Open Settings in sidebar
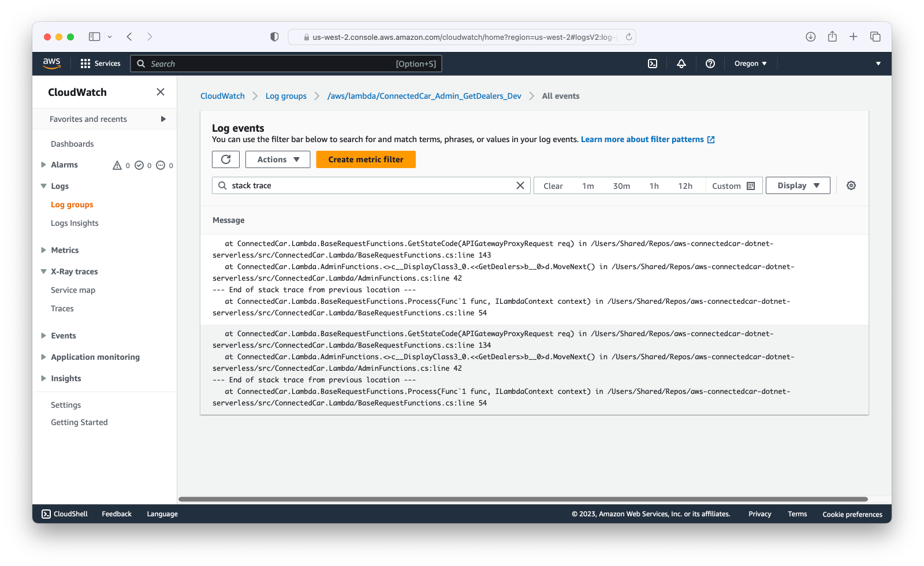This screenshot has width=924, height=566. 66,405
